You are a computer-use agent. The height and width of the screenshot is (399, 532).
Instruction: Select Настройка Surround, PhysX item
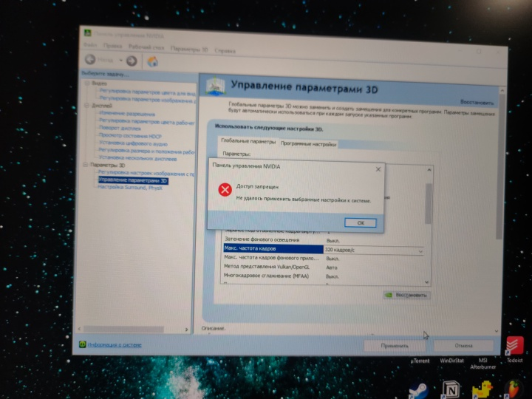pyautogui.click(x=130, y=188)
